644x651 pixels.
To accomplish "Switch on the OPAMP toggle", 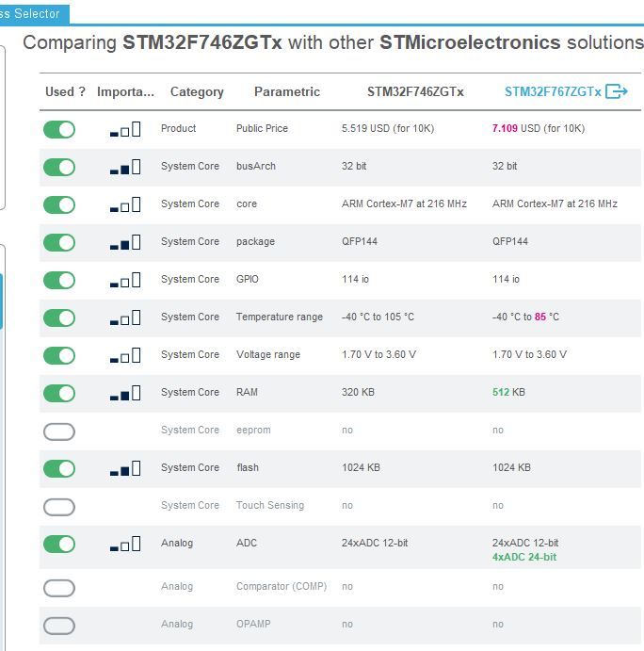I will 59,626.
